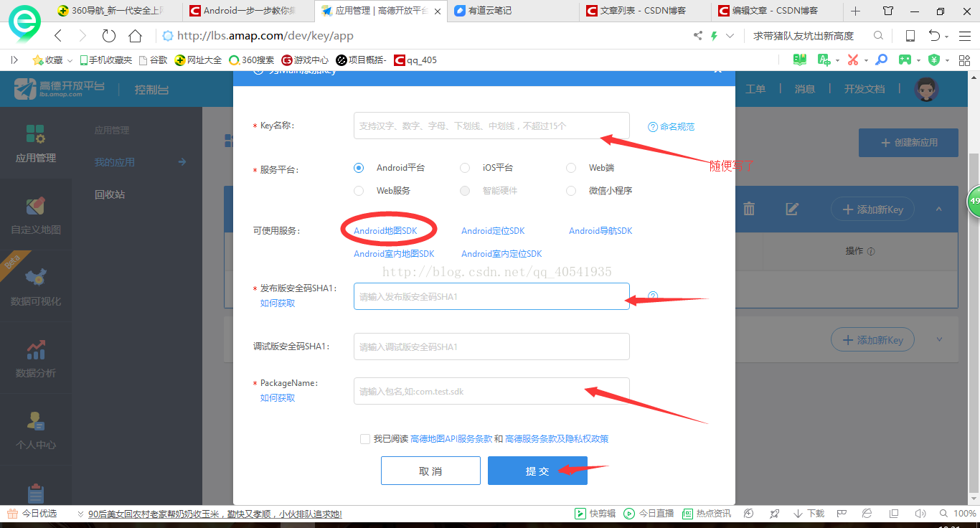Click the PackageName input field
980x528 pixels.
(491, 391)
